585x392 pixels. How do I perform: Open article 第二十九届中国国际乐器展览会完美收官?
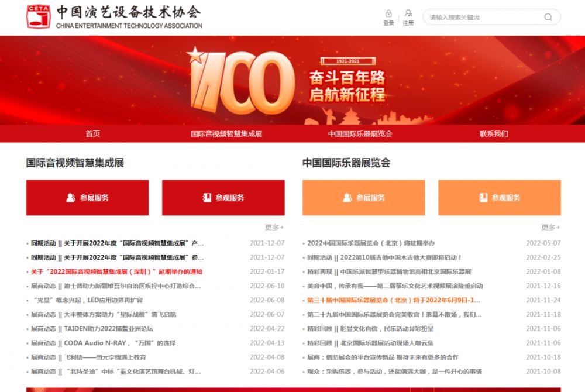(x=394, y=314)
